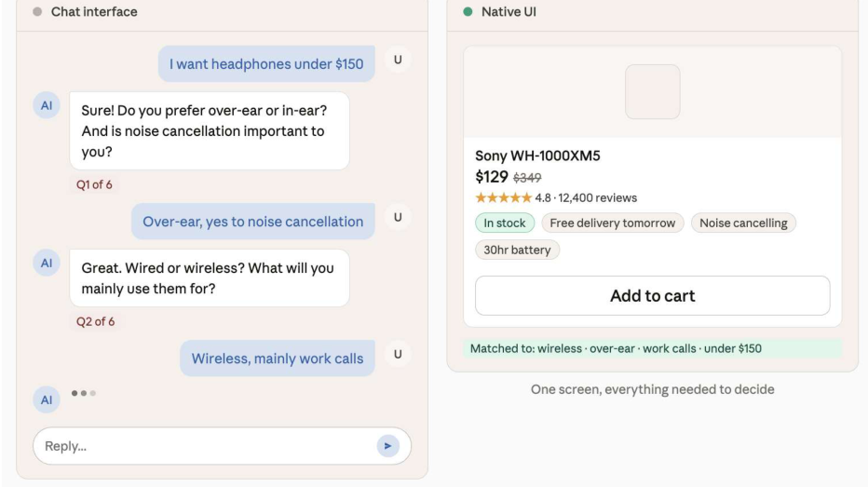Click the AI avatar beside 'Wired or wireless?'

click(x=47, y=263)
